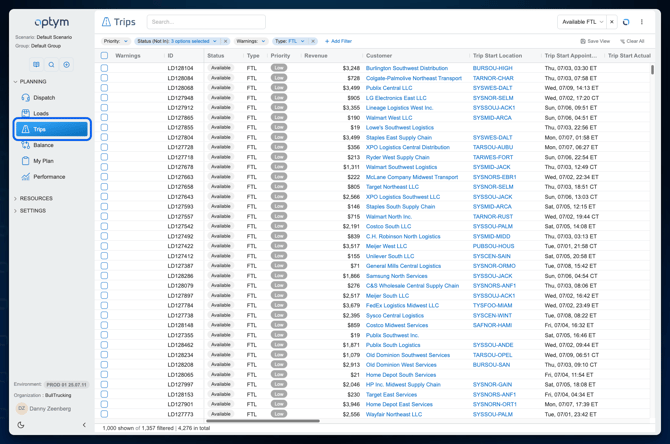Open My Plan in the sidebar

(52, 161)
